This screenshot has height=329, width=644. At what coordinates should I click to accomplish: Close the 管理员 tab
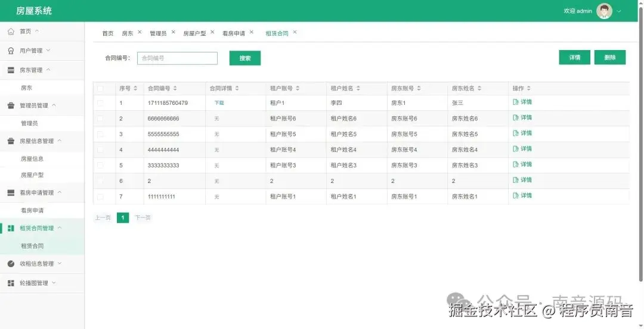173,32
